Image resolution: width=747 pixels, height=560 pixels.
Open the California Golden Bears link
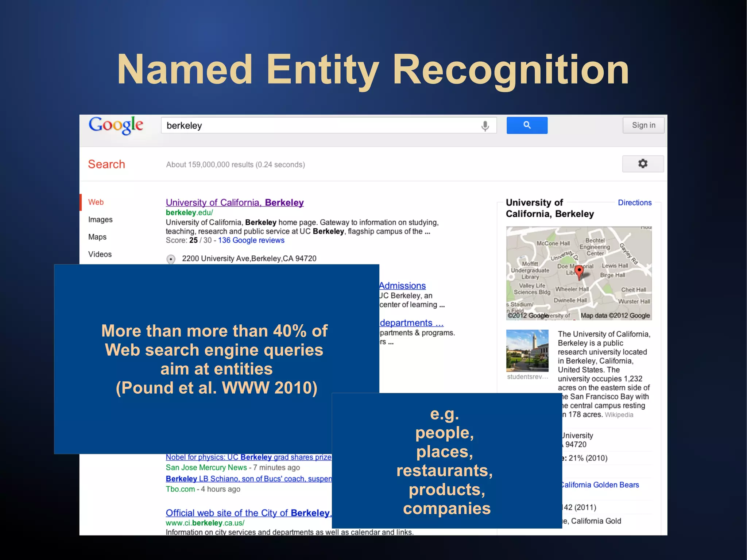tap(600, 485)
